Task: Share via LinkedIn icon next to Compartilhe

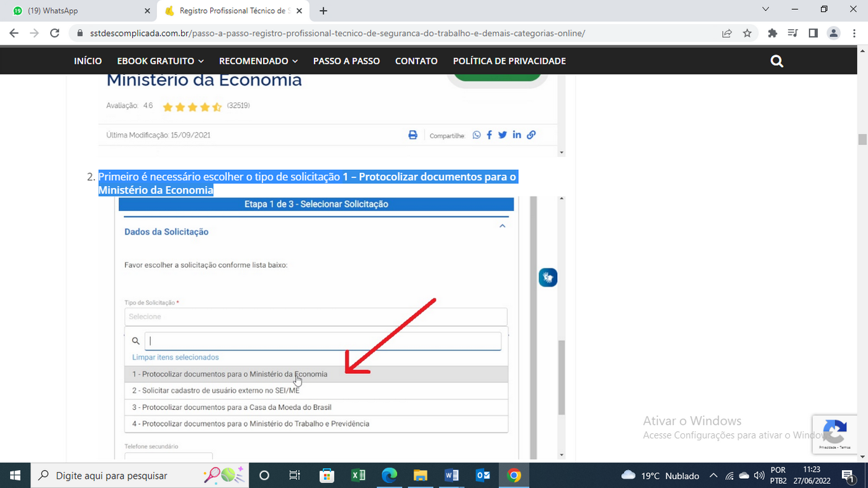Action: click(x=517, y=135)
